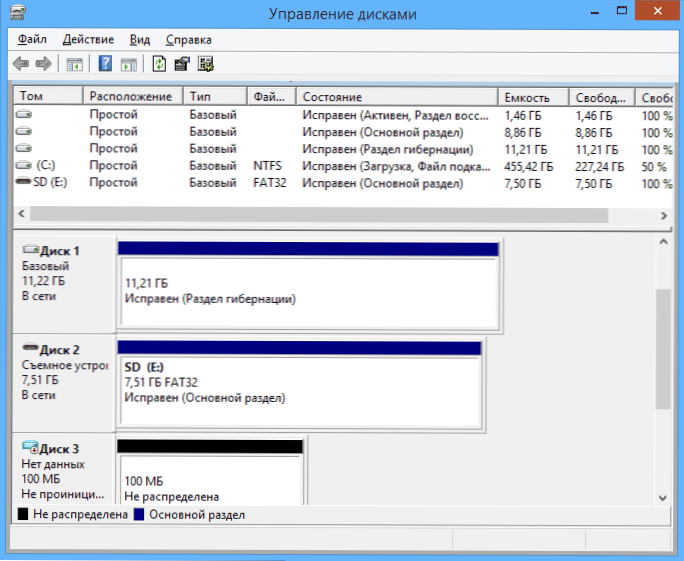
Task: Click the Диск 2 removable disk icon
Action: click(31, 348)
